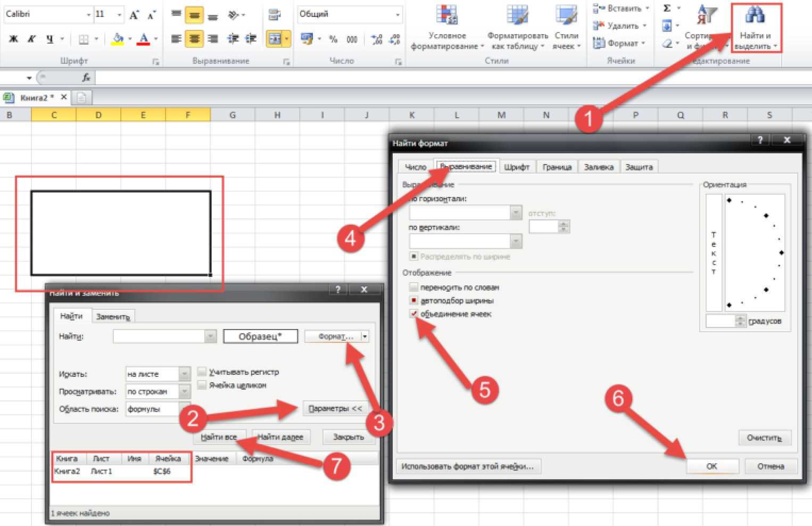Image resolution: width=812 pixels, height=526 pixels.
Task: Switch to the Число tab in Найти формат
Action: tap(416, 167)
